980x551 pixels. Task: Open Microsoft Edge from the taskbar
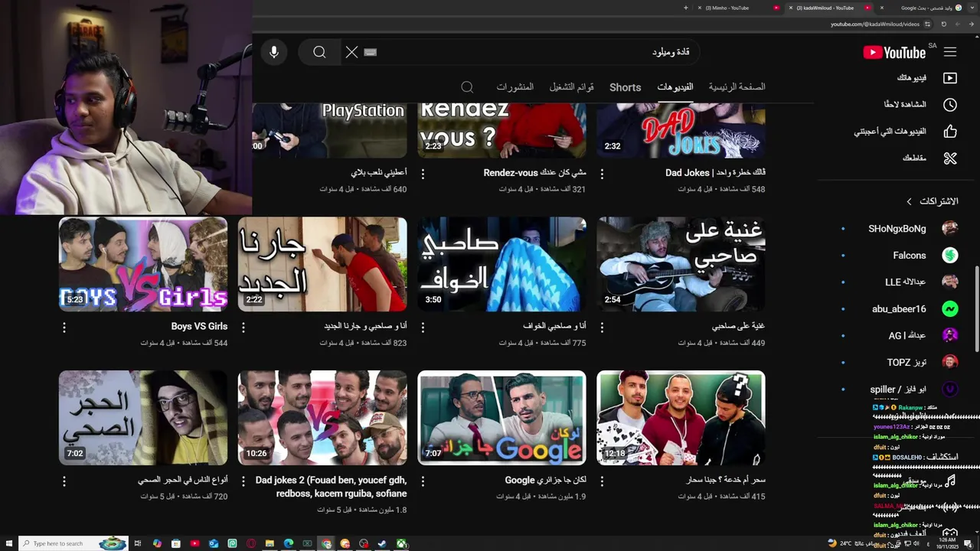pyautogui.click(x=289, y=543)
